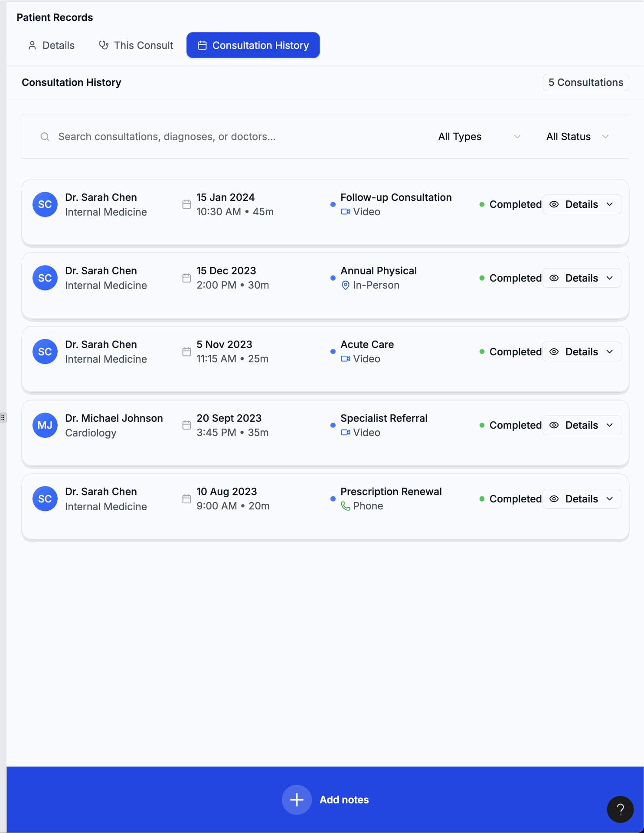Click the eye icon on the Prescription Renewal row
644x833 pixels.
(x=554, y=499)
